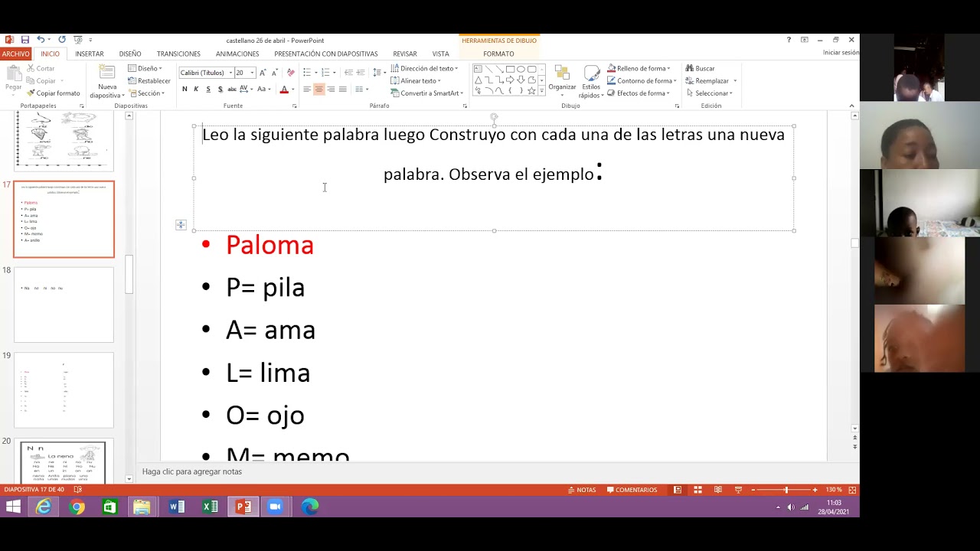Insert a text box from shapes gallery
980x551 pixels.
click(x=478, y=69)
